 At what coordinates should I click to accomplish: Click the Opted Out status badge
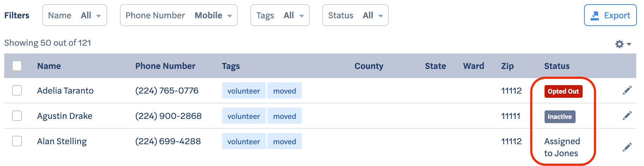563,91
